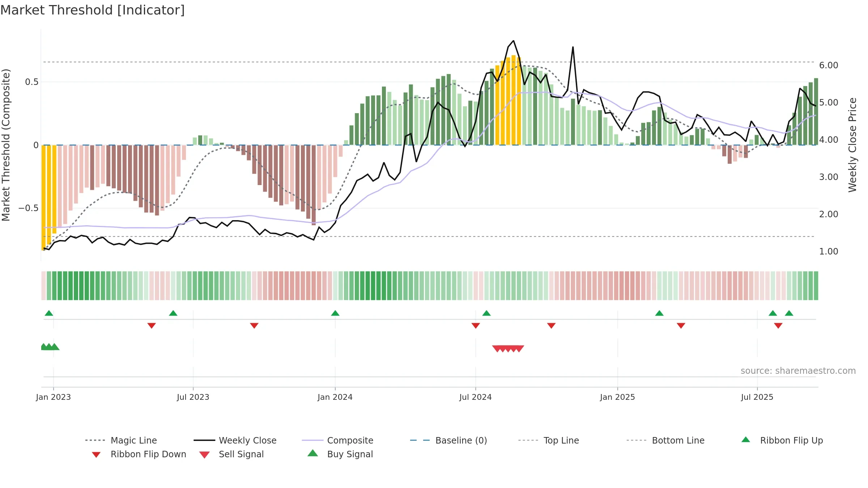Click the 2.00 price axis label
The height and width of the screenshot is (488, 868).
coord(829,214)
